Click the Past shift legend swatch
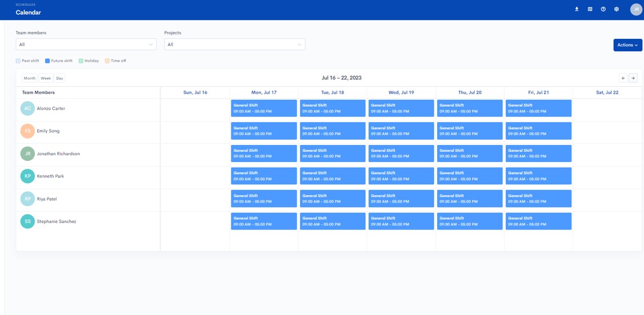This screenshot has height=315, width=644. click(18, 60)
